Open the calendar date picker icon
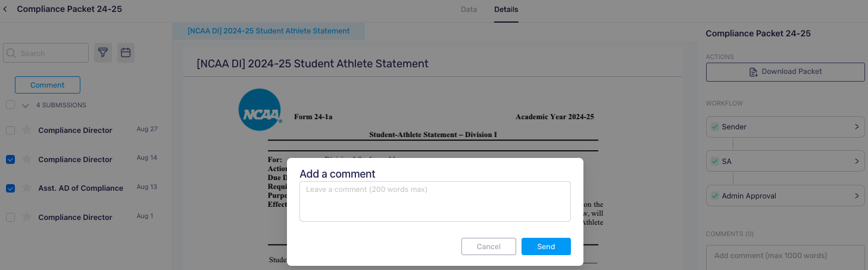The image size is (868, 270). tap(126, 53)
